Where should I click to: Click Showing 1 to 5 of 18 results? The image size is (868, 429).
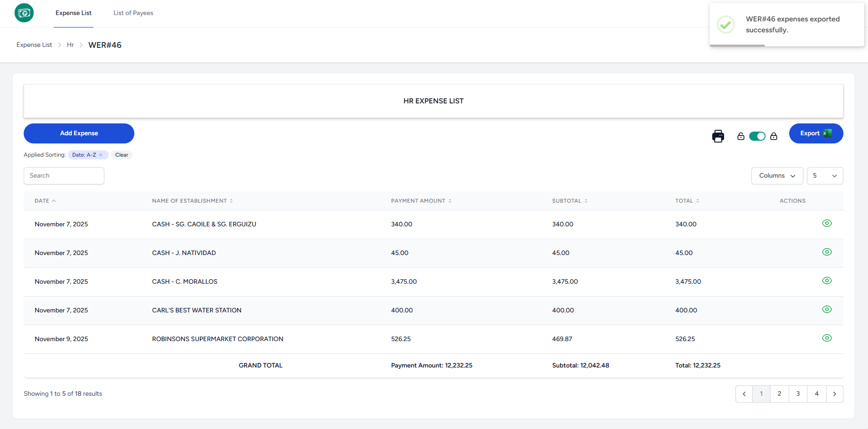(63, 394)
